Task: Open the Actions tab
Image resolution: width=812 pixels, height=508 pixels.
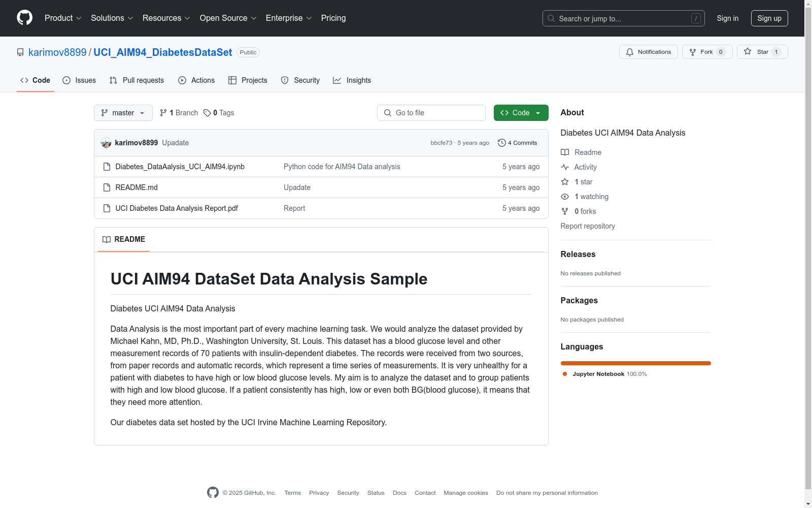Action: 196,80
